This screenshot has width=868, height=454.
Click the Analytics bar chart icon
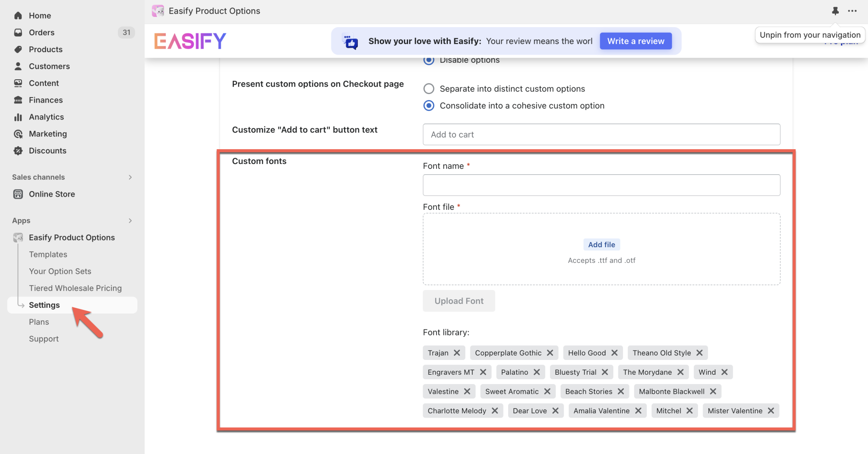18,117
